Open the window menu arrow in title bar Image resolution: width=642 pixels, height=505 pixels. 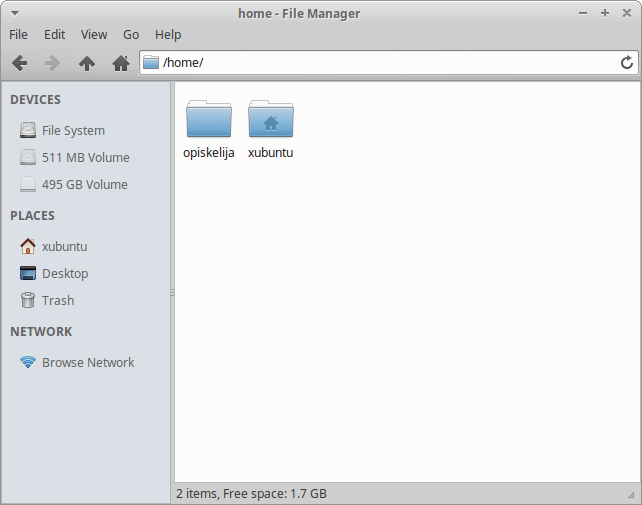coord(14,13)
